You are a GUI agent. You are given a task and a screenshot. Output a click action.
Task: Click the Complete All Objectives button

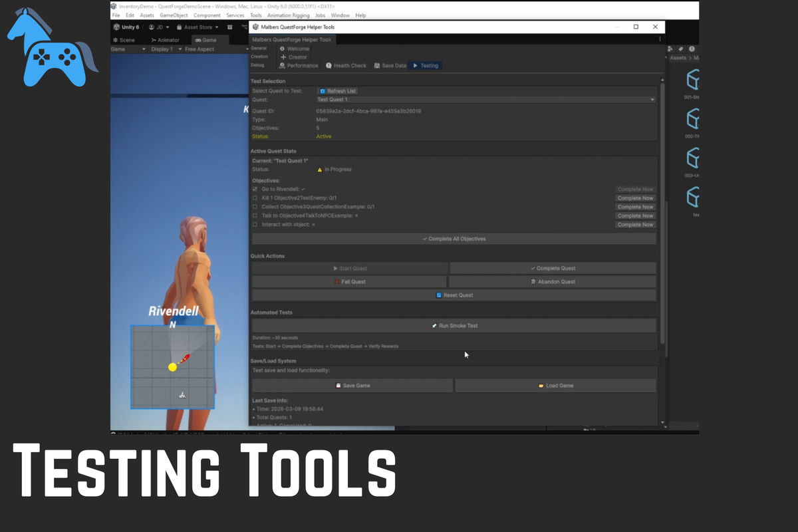[454, 239]
